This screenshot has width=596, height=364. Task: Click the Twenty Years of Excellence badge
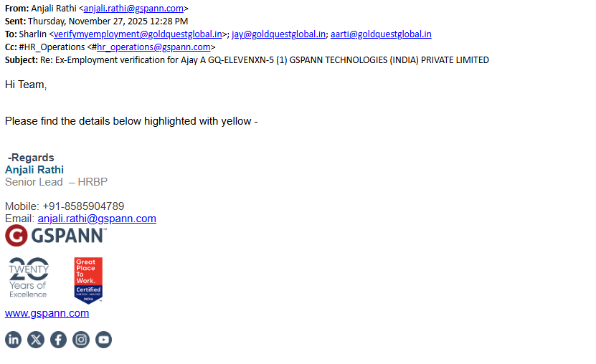[29, 278]
